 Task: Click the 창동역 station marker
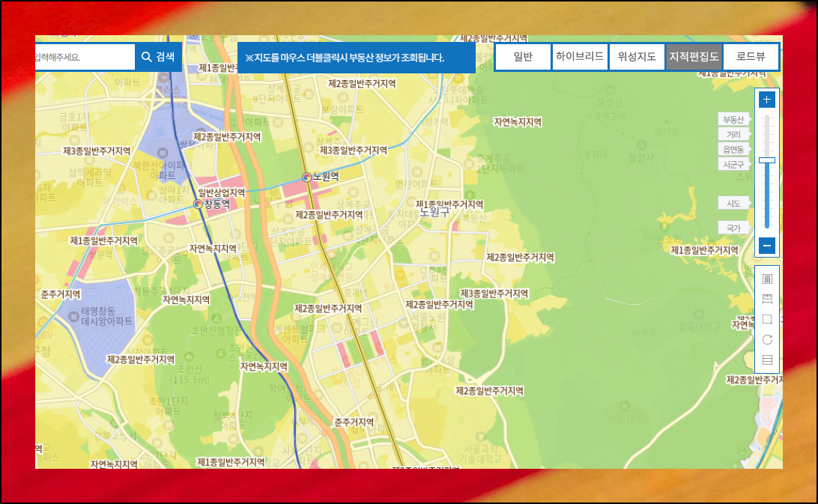coord(198,204)
